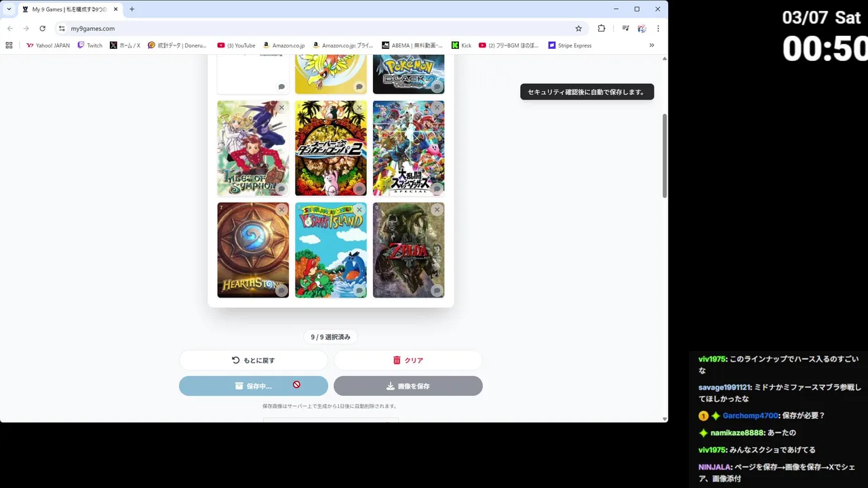This screenshot has width=868, height=488.
Task: Open comment bubble on Tales of Symphonia
Action: click(281, 188)
